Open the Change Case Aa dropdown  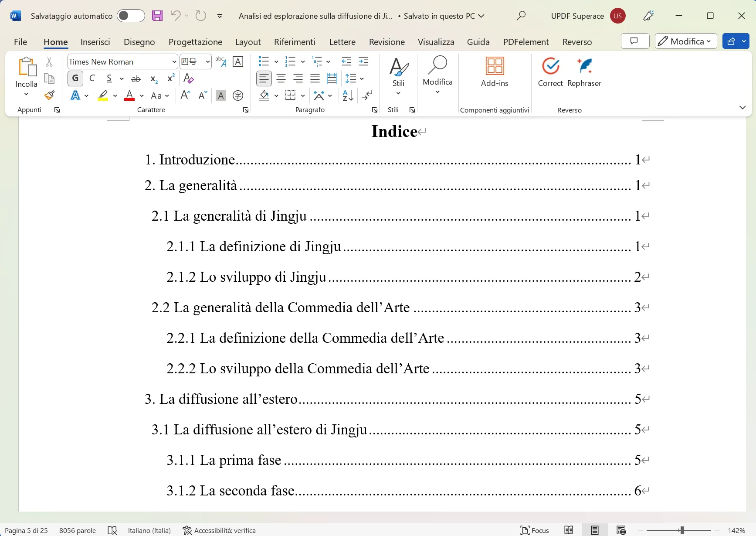click(159, 96)
